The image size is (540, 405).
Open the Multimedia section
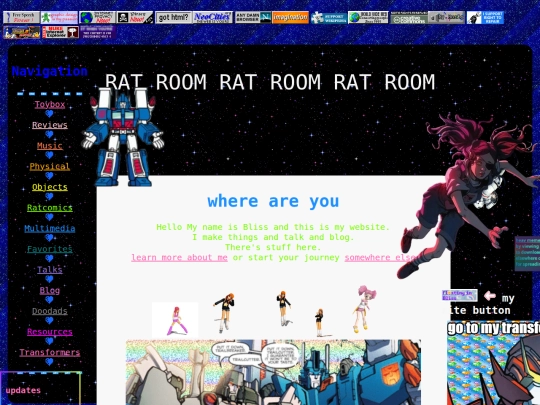50,228
